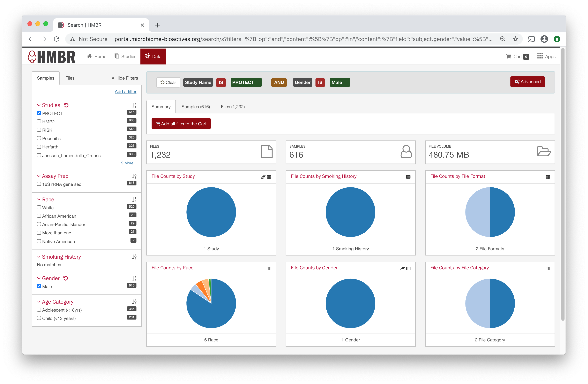Open the Studies page from the navbar
The width and height of the screenshot is (588, 384).
[125, 56]
